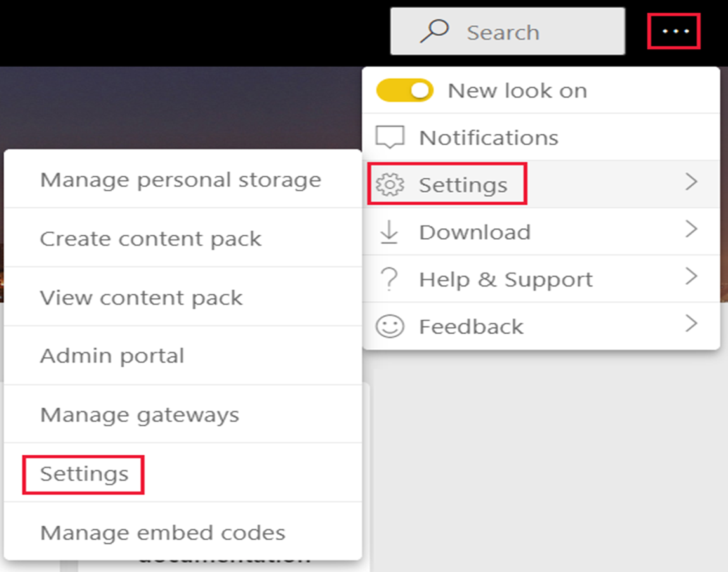Click inside the Search field

click(x=508, y=31)
